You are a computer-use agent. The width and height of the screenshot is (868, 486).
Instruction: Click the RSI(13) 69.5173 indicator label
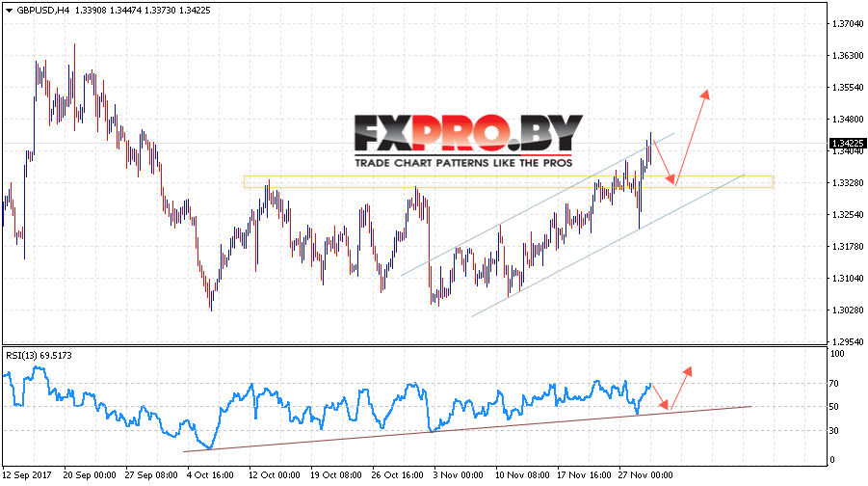point(39,355)
